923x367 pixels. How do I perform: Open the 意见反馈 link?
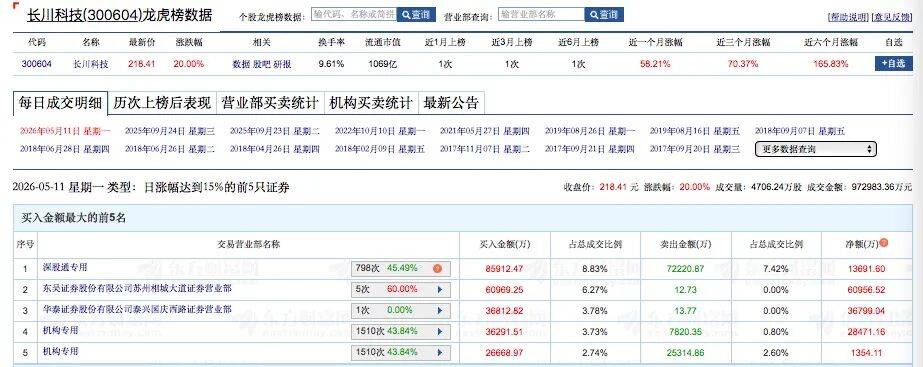point(891,18)
